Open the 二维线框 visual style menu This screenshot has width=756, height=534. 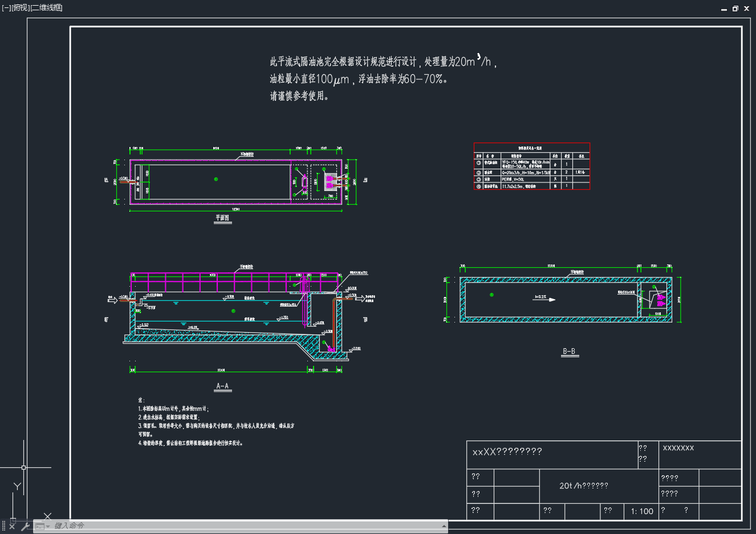[x=46, y=7]
